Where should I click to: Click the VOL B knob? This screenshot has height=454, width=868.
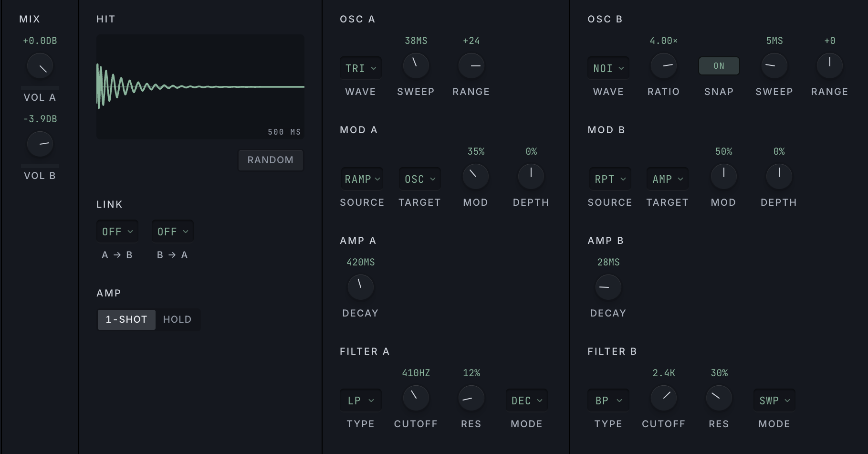click(x=40, y=144)
